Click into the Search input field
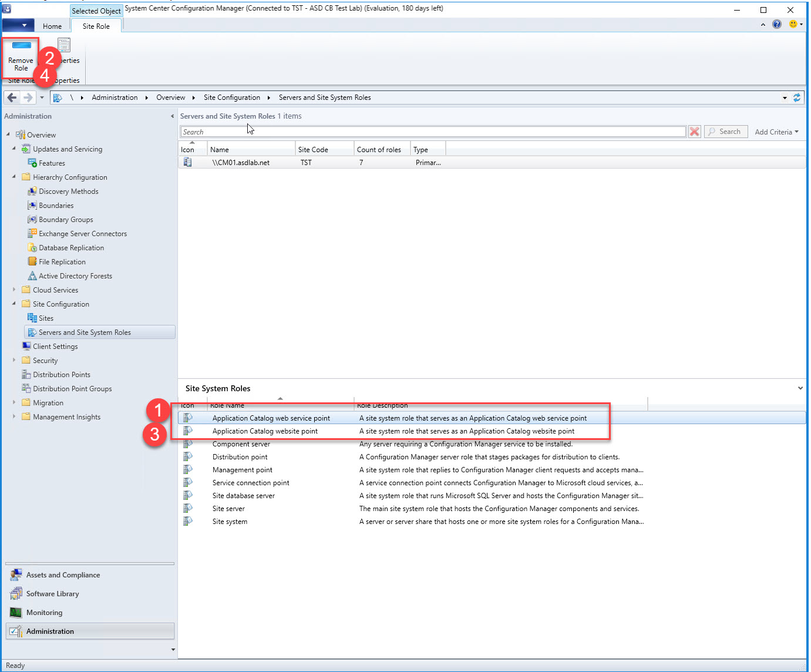The image size is (811, 672). (433, 132)
